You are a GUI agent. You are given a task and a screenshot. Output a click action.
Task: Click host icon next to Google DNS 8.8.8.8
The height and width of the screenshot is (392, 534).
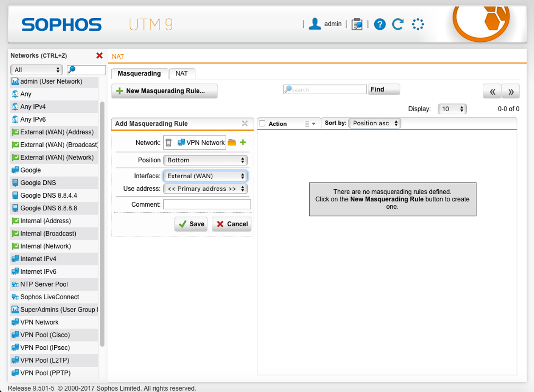(x=15, y=208)
